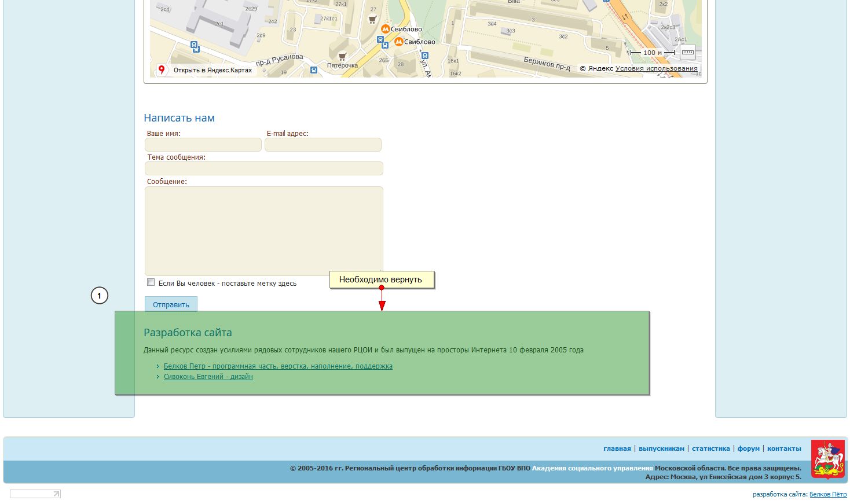Open map in Яндекс.Картах
The width and height of the screenshot is (850, 504).
point(212,70)
